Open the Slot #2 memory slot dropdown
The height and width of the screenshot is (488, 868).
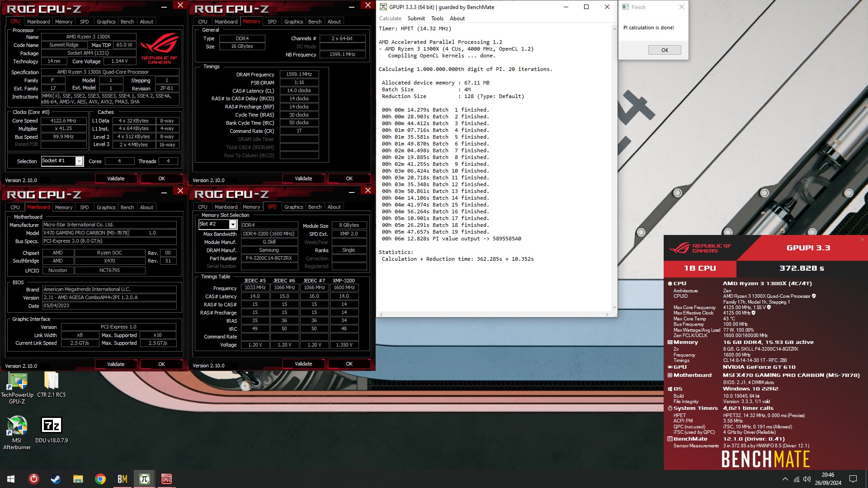233,225
